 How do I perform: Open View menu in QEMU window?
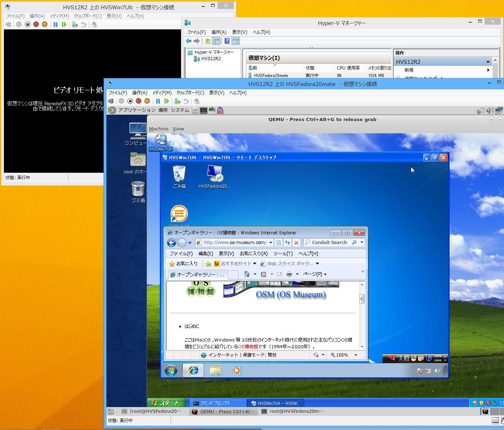178,129
